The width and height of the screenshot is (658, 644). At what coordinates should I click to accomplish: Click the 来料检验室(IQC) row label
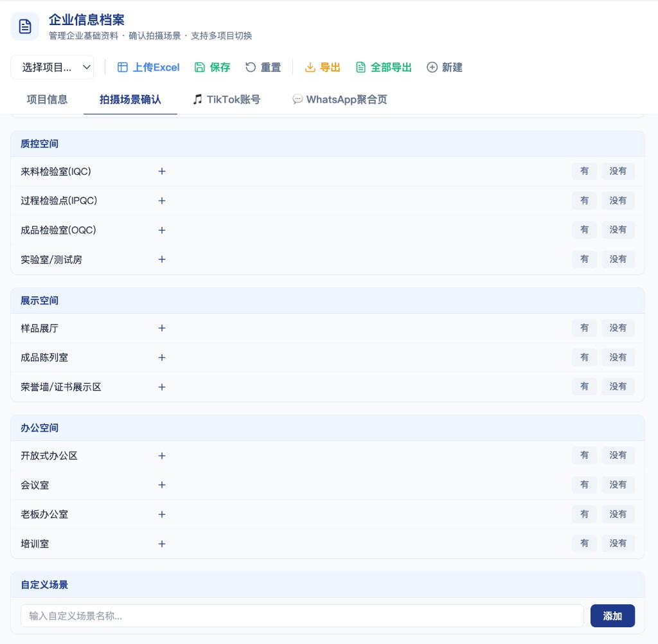click(x=56, y=172)
